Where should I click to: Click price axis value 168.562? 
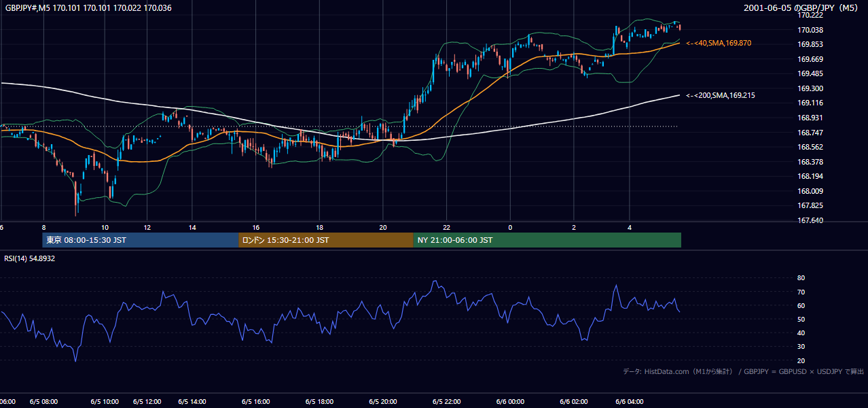[810, 147]
